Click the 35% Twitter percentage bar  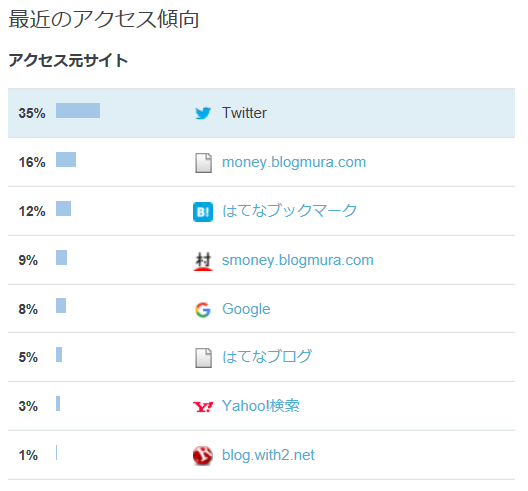[78, 110]
